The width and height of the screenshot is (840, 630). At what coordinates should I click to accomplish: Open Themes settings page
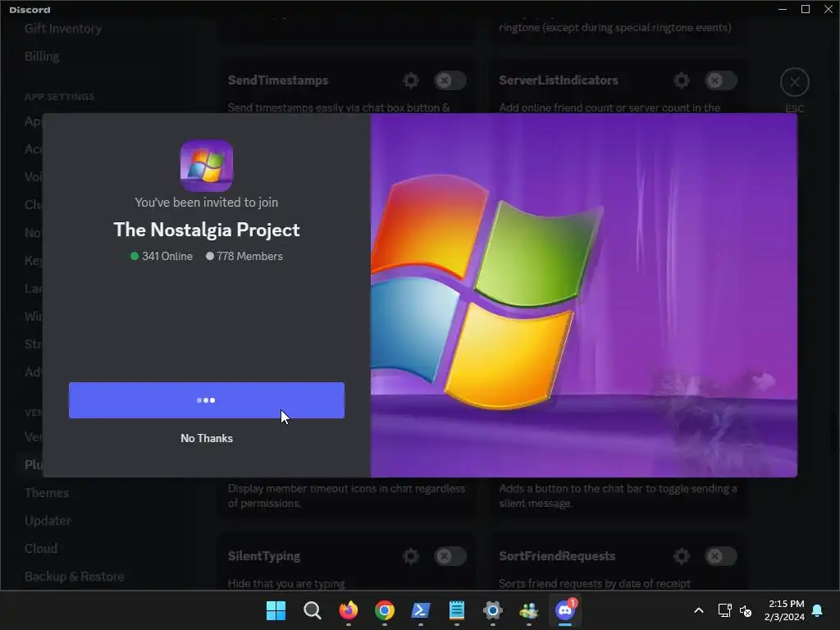click(47, 493)
